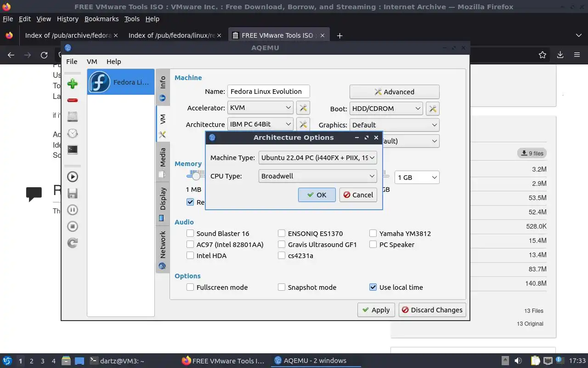Stop the VM with the stop icon
The width and height of the screenshot is (588, 368).
pos(73,226)
